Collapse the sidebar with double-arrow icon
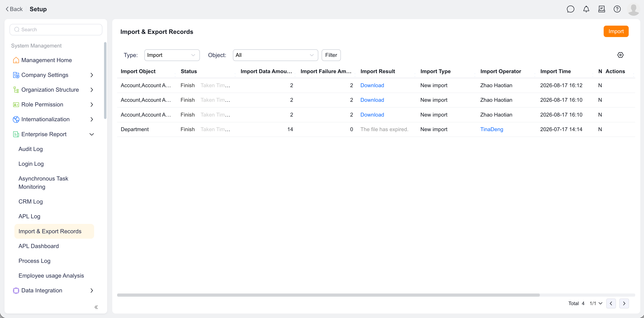644x318 pixels. point(96,307)
